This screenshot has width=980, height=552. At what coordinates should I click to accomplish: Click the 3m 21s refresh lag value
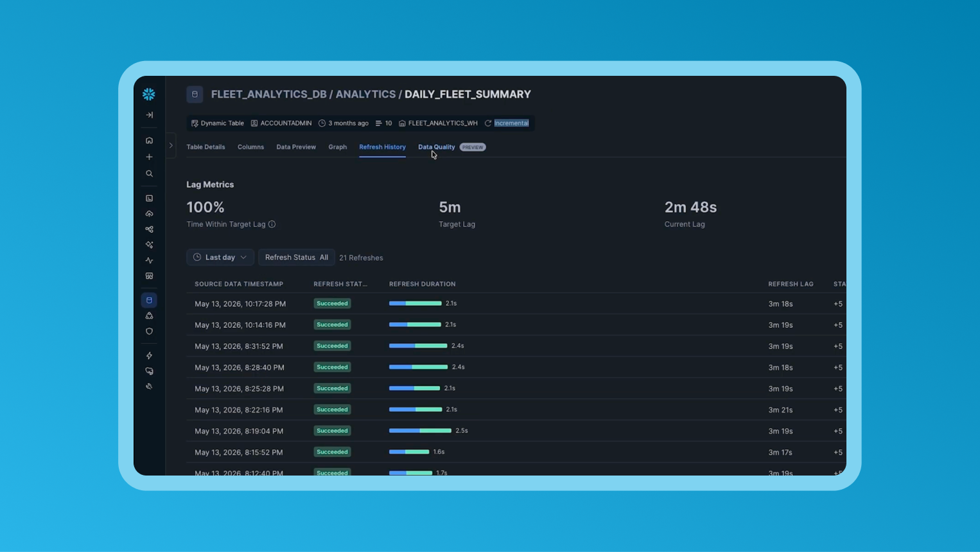780,410
